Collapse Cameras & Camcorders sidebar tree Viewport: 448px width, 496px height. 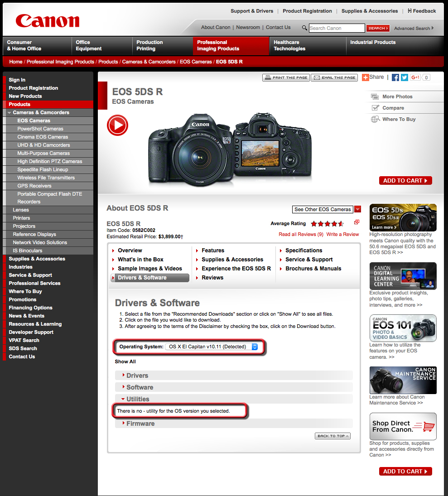coord(9,113)
